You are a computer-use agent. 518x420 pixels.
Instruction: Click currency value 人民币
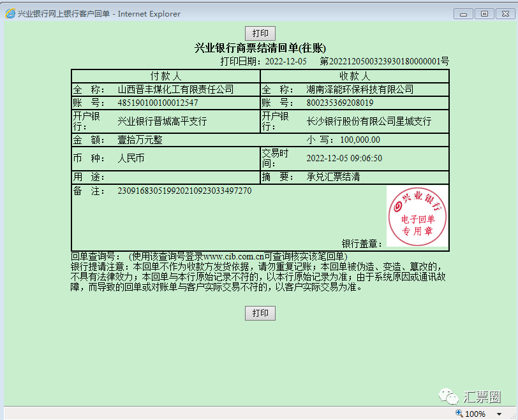131,158
